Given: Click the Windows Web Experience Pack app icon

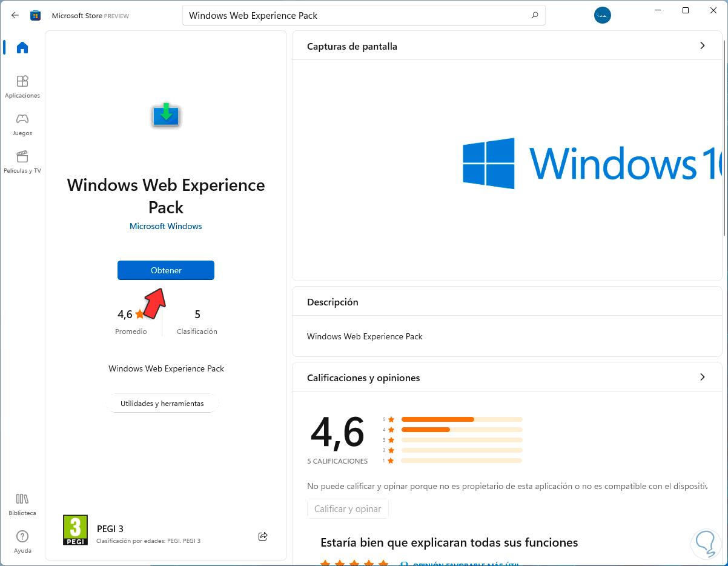Looking at the screenshot, I should [x=166, y=115].
